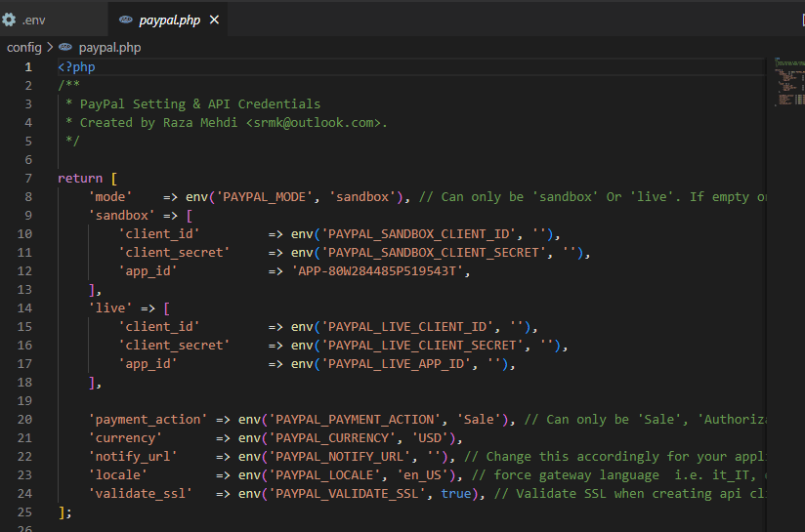The width and height of the screenshot is (805, 532).
Task: Click line number 20 in gutter
Action: coord(24,420)
